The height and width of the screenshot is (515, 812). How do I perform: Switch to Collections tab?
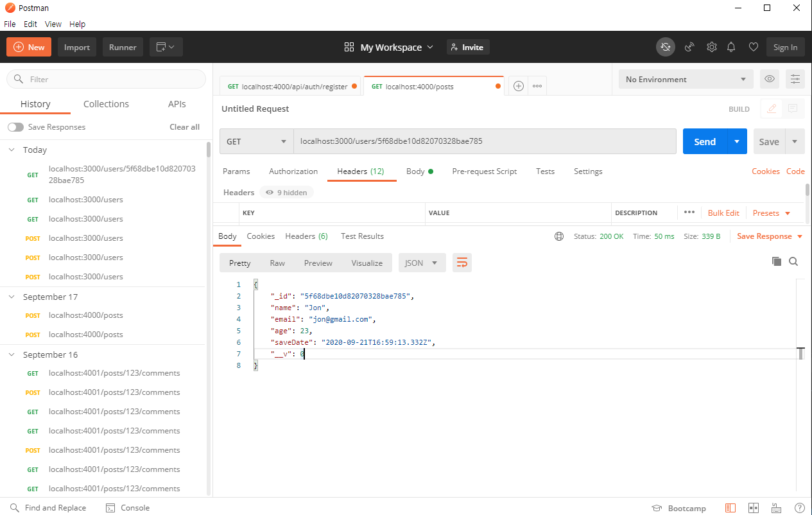pos(106,104)
